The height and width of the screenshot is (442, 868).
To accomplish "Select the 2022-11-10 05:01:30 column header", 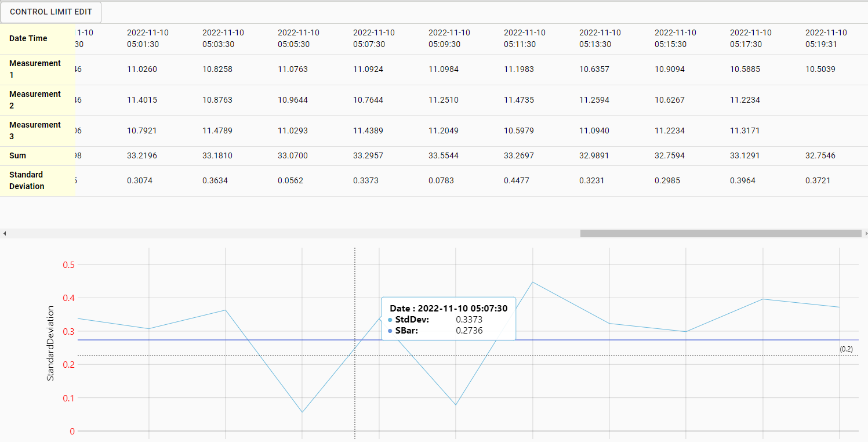I will pyautogui.click(x=148, y=38).
